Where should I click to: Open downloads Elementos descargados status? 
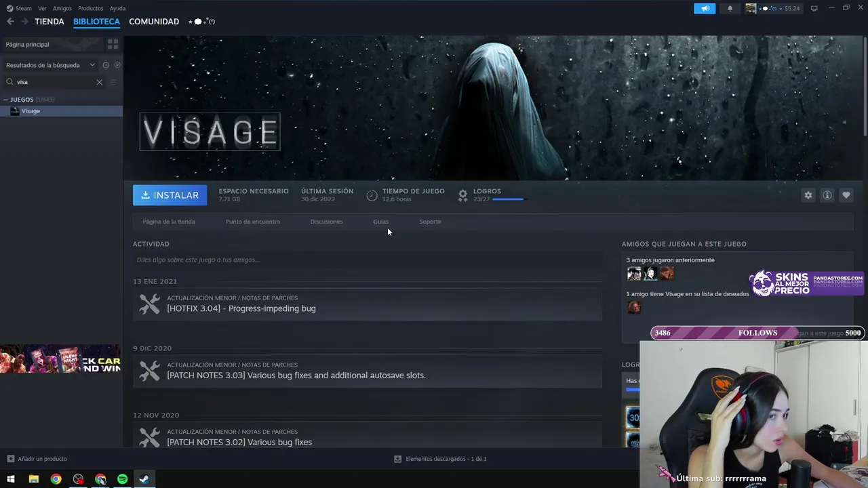[440, 459]
